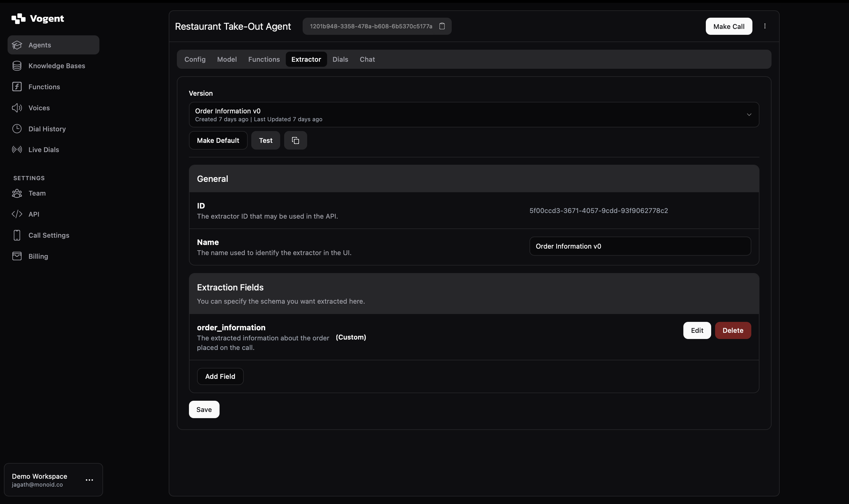The image size is (849, 504).
Task: Click the duplicate version icon button
Action: pyautogui.click(x=295, y=140)
